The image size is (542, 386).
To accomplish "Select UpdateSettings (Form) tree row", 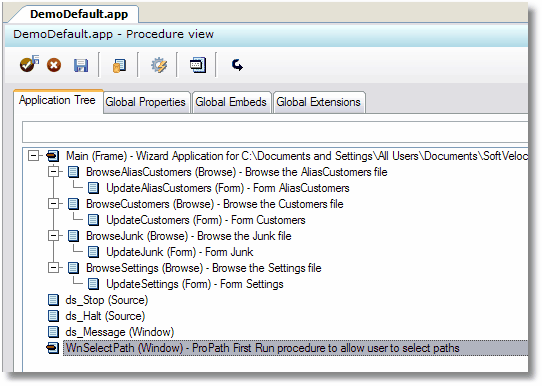I will (195, 284).
